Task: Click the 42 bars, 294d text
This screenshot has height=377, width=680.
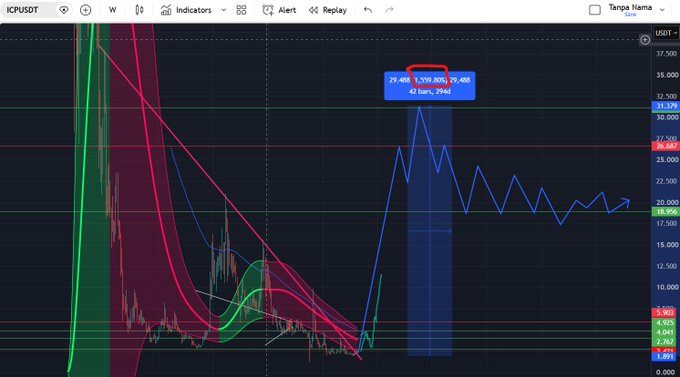Action: 429,92
